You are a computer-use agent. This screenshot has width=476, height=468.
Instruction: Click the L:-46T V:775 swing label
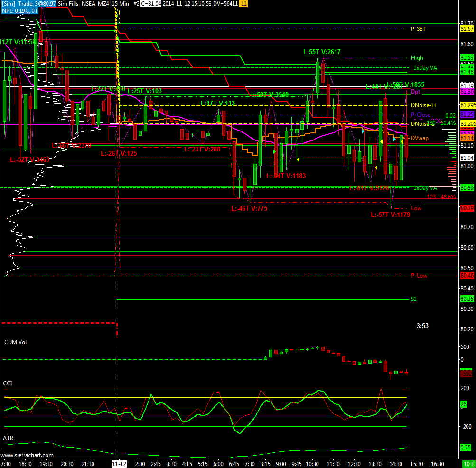249,209
